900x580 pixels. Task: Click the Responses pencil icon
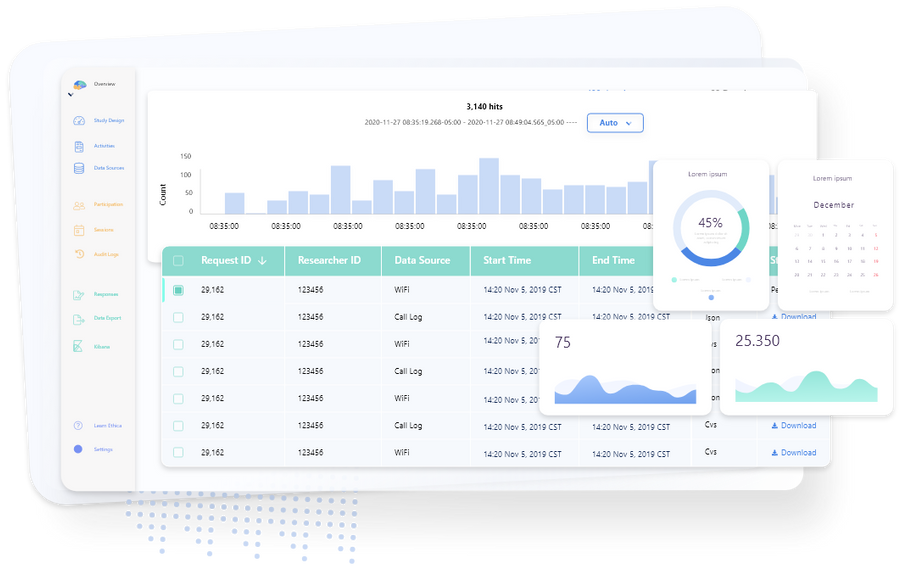77,293
